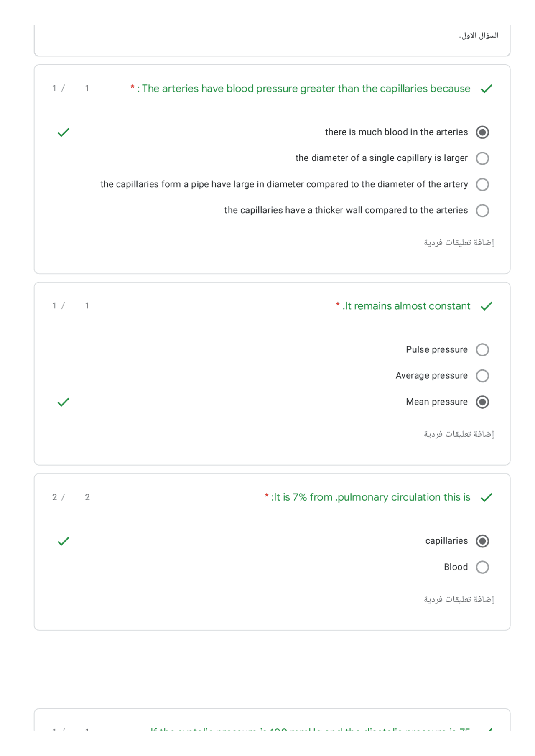535x756 pixels.
Task: Click the checkmark beside the 'capillaries' answer
Action: [63, 541]
